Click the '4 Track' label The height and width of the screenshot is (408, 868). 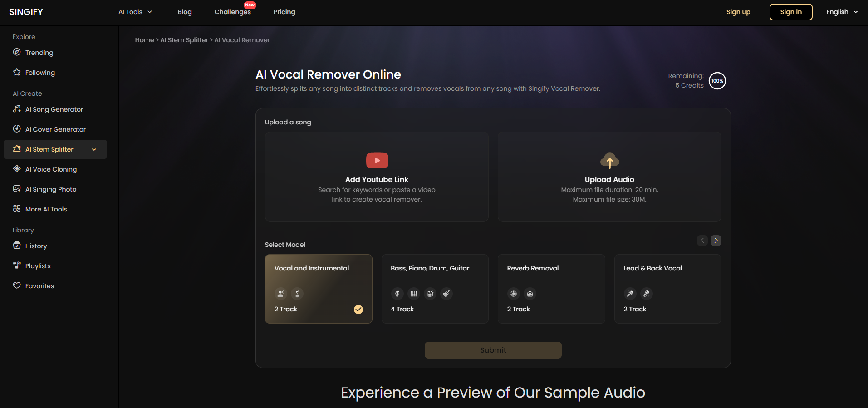click(402, 309)
